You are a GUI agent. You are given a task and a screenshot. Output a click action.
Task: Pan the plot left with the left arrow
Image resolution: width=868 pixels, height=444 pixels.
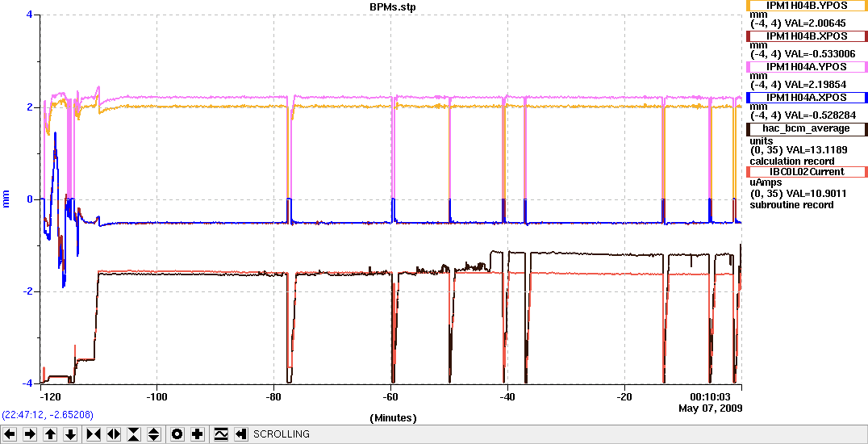coord(10,434)
